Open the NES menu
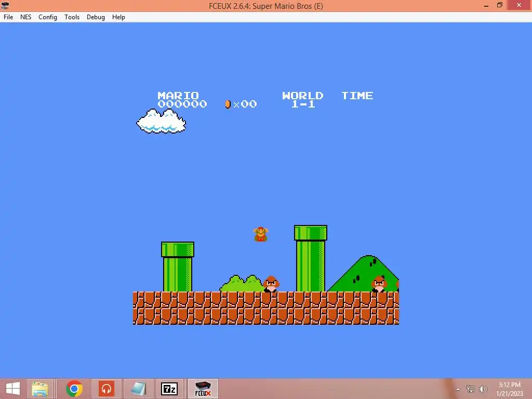The image size is (532, 399). click(26, 17)
